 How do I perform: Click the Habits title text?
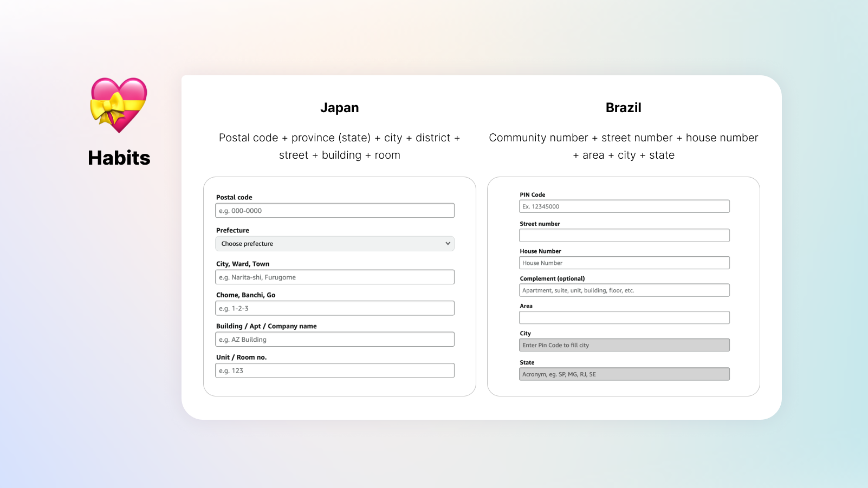(119, 158)
